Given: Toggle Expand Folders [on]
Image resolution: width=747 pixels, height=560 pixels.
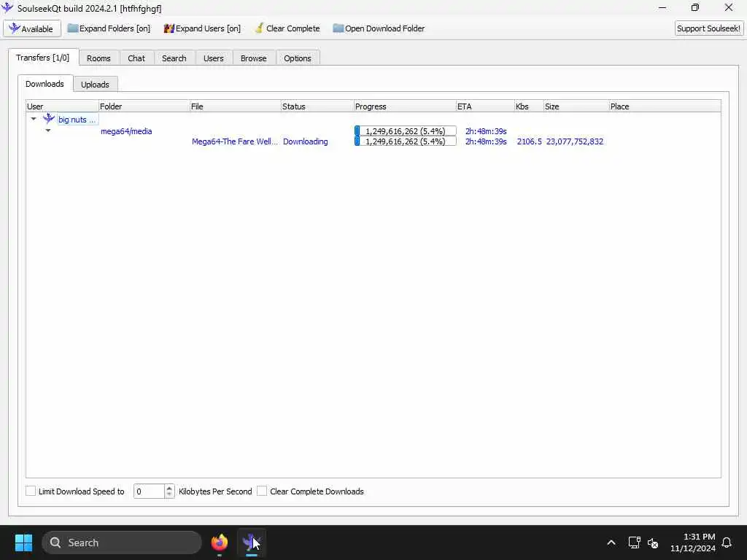Looking at the screenshot, I should pyautogui.click(x=109, y=28).
